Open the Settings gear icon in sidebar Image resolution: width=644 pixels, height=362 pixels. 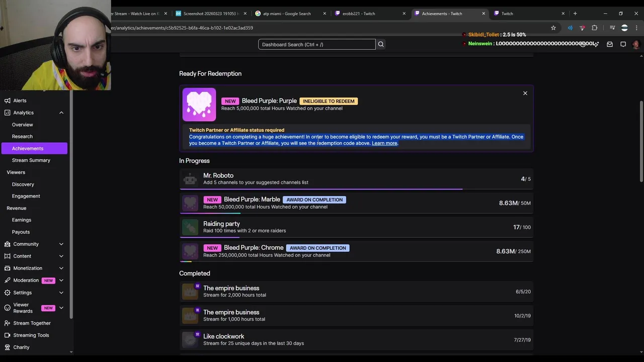click(x=7, y=293)
